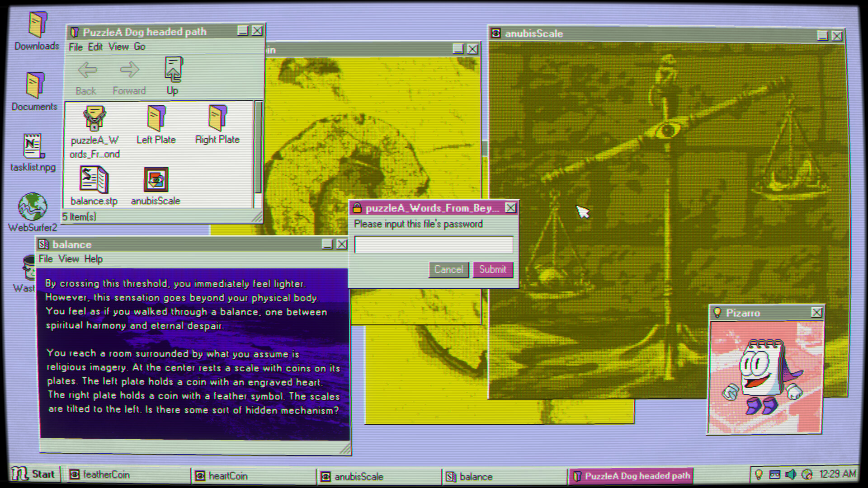
Task: Open the locked puzzleA_Words file icon
Action: [x=94, y=119]
